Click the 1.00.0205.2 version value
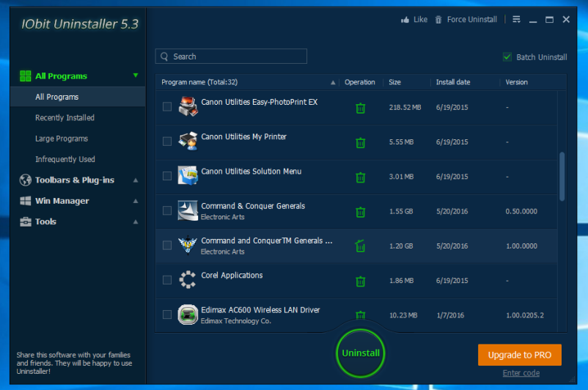Image resolution: width=588 pixels, height=390 pixels. tap(525, 315)
